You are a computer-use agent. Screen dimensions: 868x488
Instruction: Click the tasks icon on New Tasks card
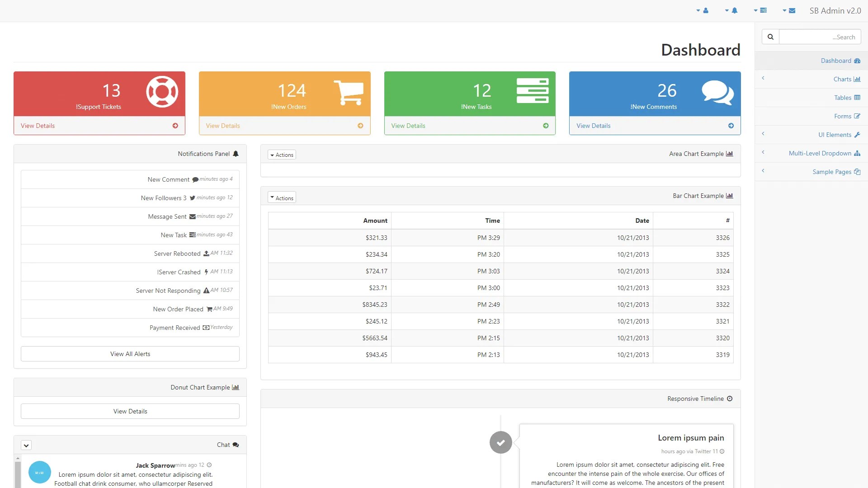coord(533,91)
